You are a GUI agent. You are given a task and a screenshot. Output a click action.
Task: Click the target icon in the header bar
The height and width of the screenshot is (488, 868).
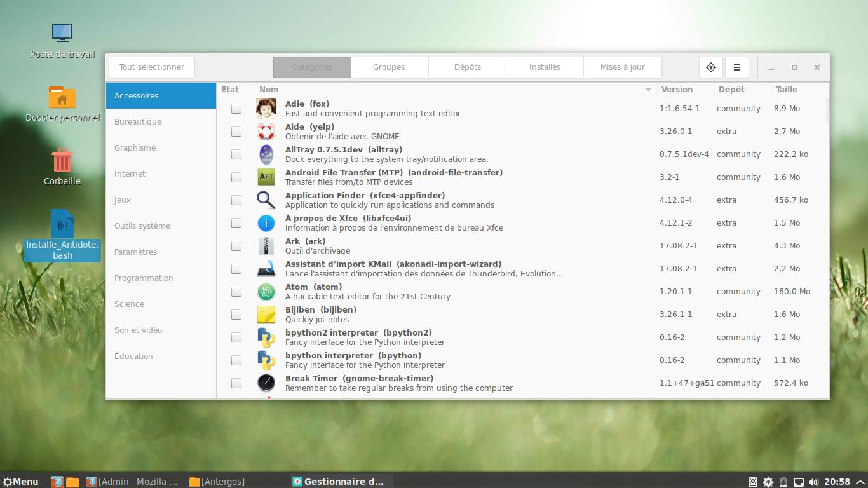coord(711,67)
